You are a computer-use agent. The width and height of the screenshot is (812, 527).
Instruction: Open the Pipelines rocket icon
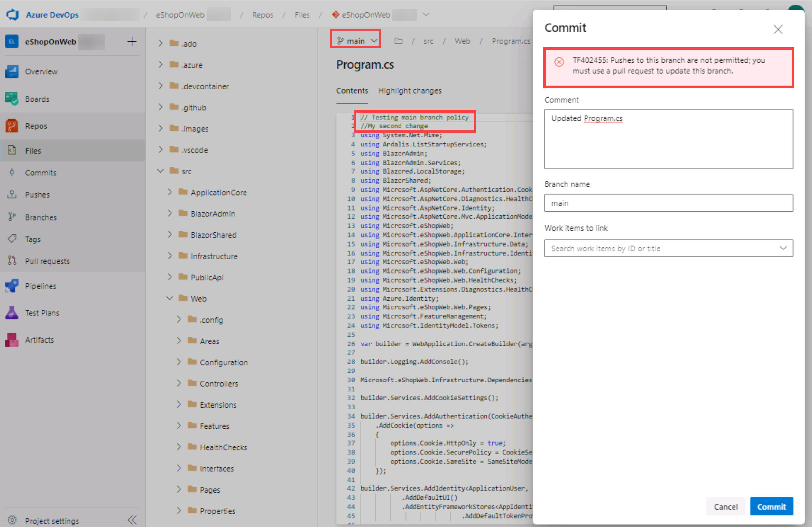click(x=12, y=286)
